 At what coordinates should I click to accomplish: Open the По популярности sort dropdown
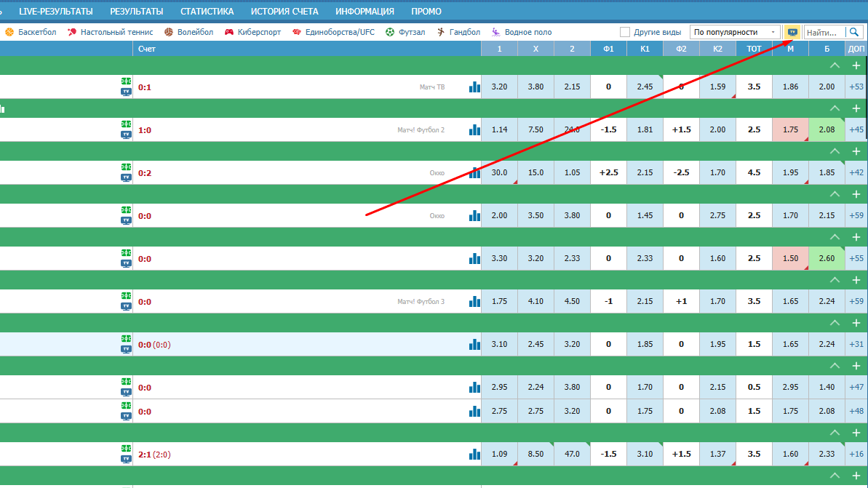point(735,32)
